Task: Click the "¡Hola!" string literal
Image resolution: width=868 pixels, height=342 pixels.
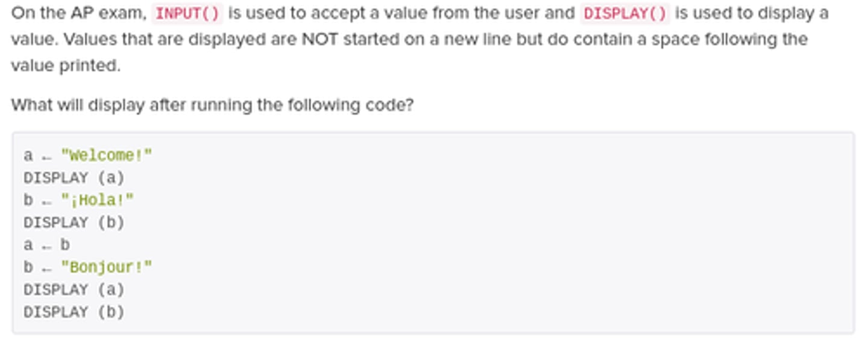Action: click(97, 200)
